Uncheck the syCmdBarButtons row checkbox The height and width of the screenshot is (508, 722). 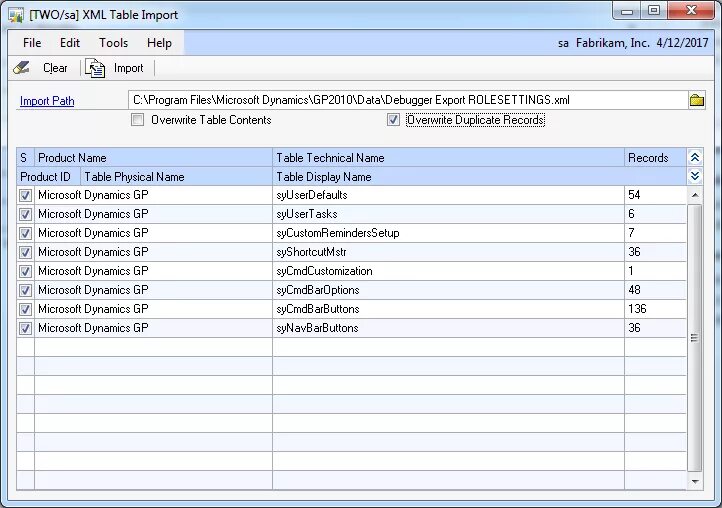coord(25,309)
